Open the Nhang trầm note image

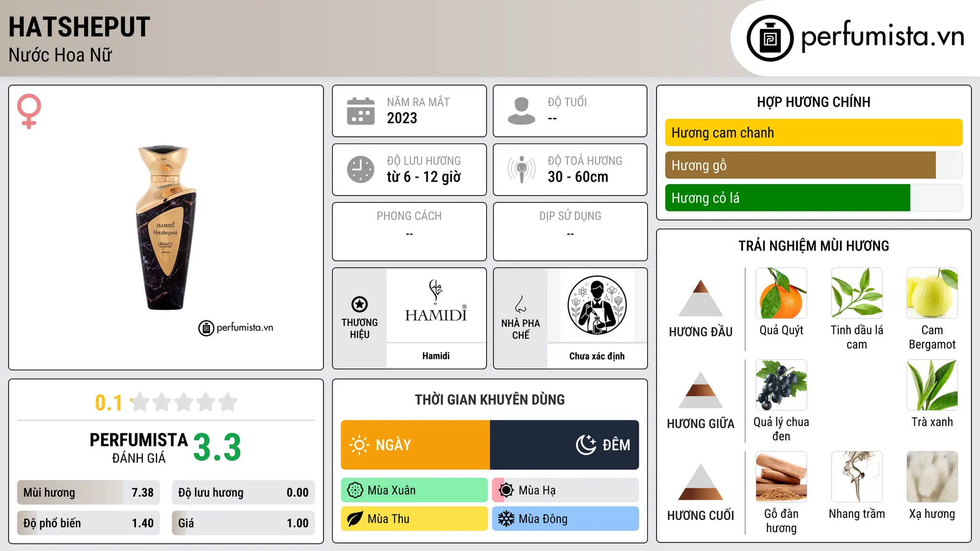coord(857,477)
